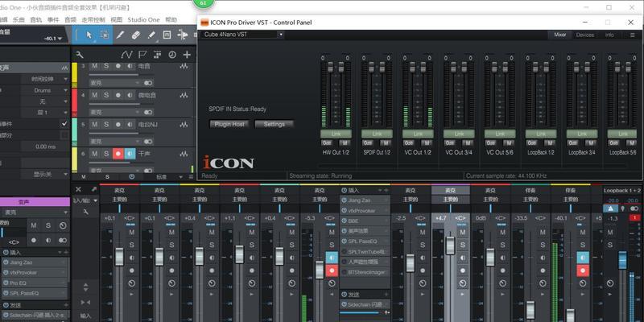Switch to Devices tab in ICON Control Panel
Viewport: 644px width, 322px height.
pyautogui.click(x=585, y=35)
